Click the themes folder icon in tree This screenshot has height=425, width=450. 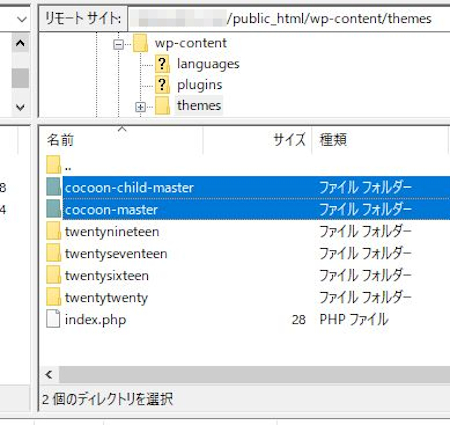click(162, 106)
